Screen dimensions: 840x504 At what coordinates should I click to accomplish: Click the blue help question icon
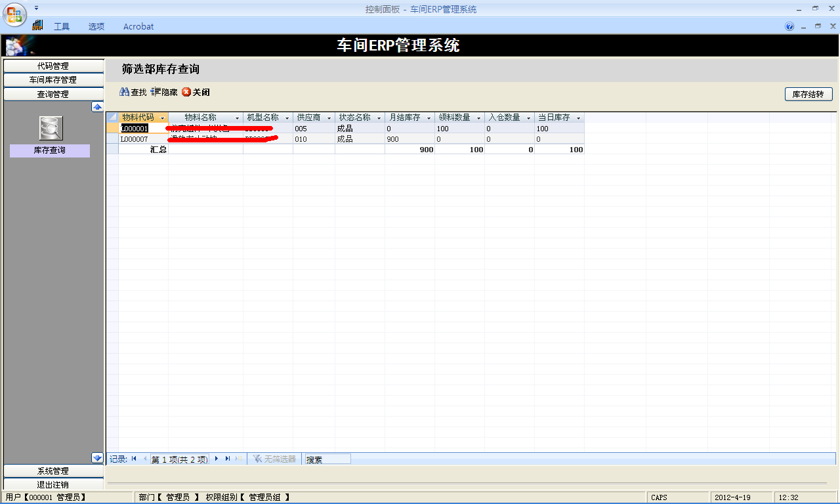click(789, 26)
